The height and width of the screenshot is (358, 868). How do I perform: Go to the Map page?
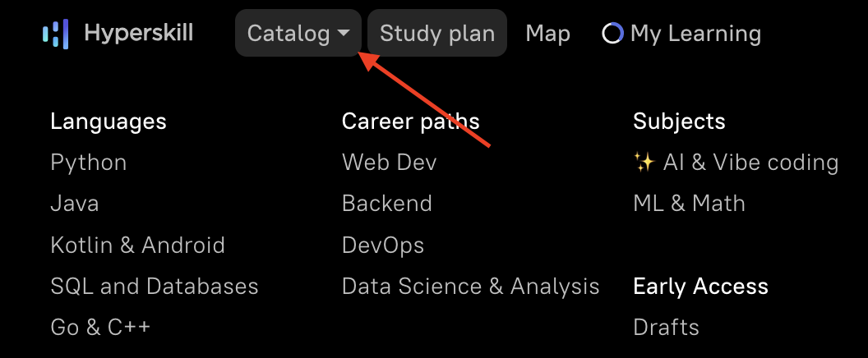(x=547, y=34)
